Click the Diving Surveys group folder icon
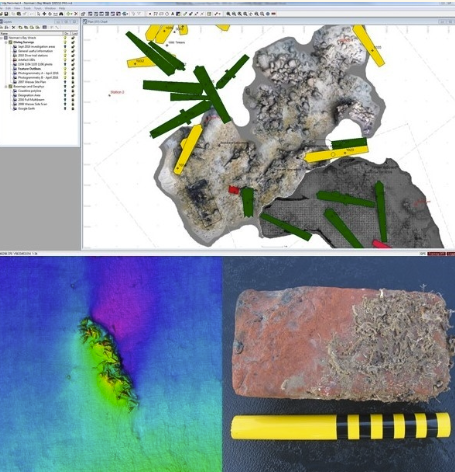 click(x=10, y=42)
